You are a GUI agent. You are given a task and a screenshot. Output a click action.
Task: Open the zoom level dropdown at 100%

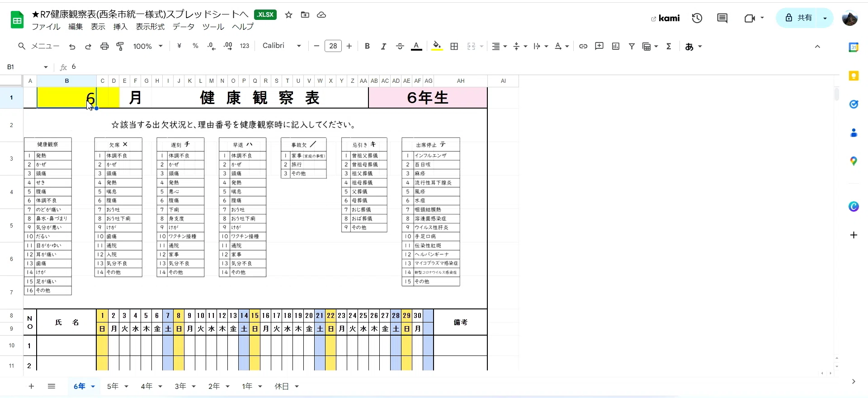[148, 46]
